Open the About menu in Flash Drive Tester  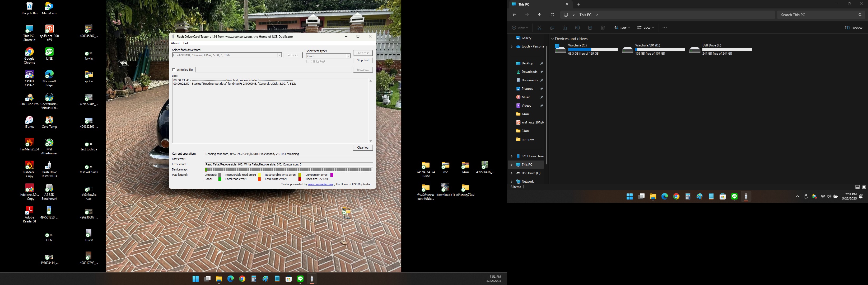(x=175, y=43)
